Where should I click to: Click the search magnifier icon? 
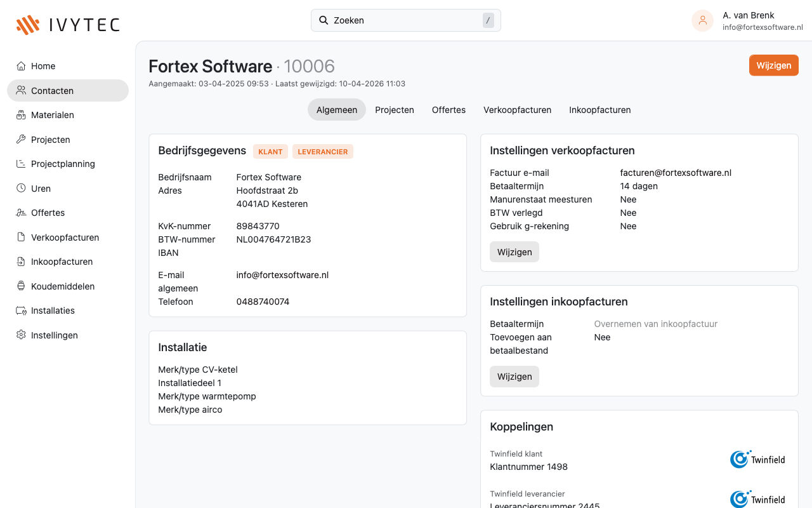click(x=324, y=20)
